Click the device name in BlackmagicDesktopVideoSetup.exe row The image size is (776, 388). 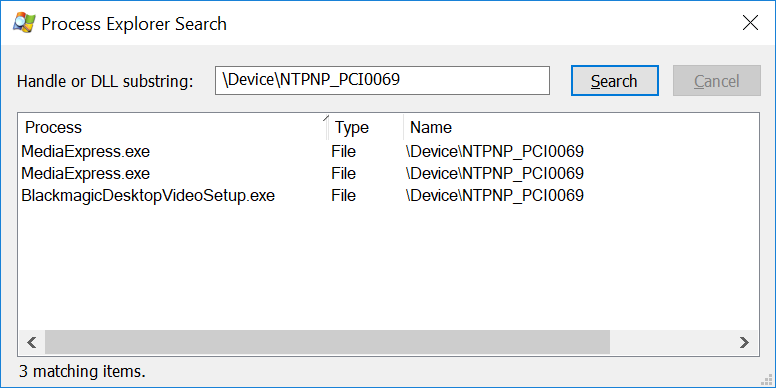point(494,195)
